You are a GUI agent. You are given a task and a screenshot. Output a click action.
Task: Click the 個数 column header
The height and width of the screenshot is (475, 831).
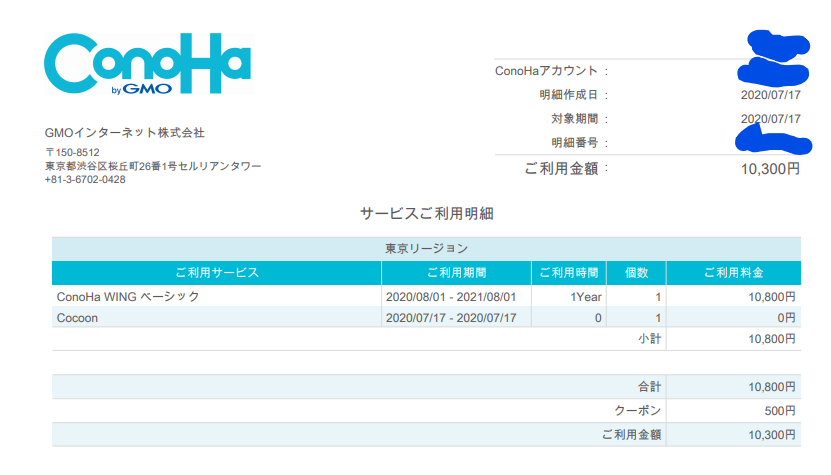(636, 272)
